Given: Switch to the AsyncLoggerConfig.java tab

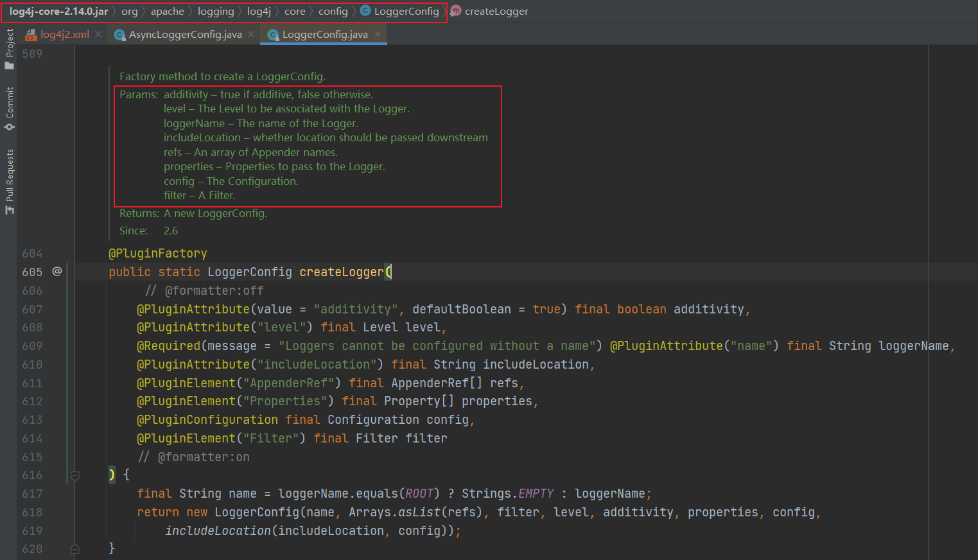Looking at the screenshot, I should [185, 35].
